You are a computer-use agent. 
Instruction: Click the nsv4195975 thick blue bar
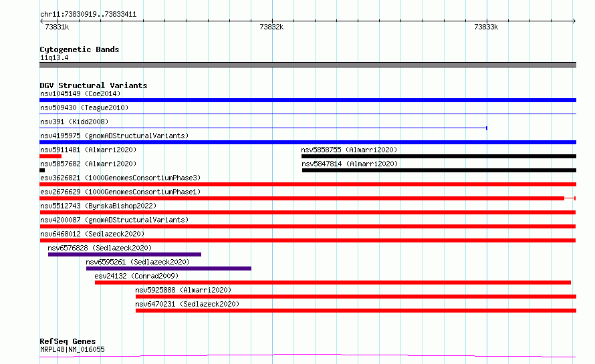(308, 142)
